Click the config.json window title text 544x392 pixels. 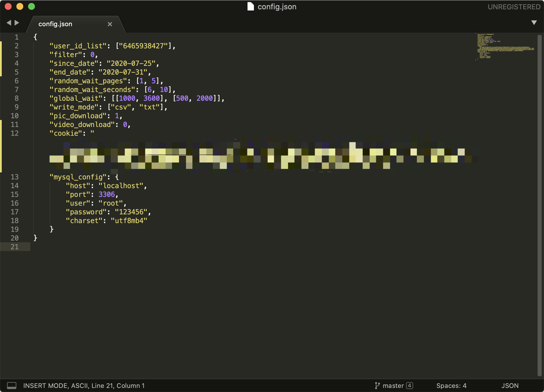coord(277,7)
